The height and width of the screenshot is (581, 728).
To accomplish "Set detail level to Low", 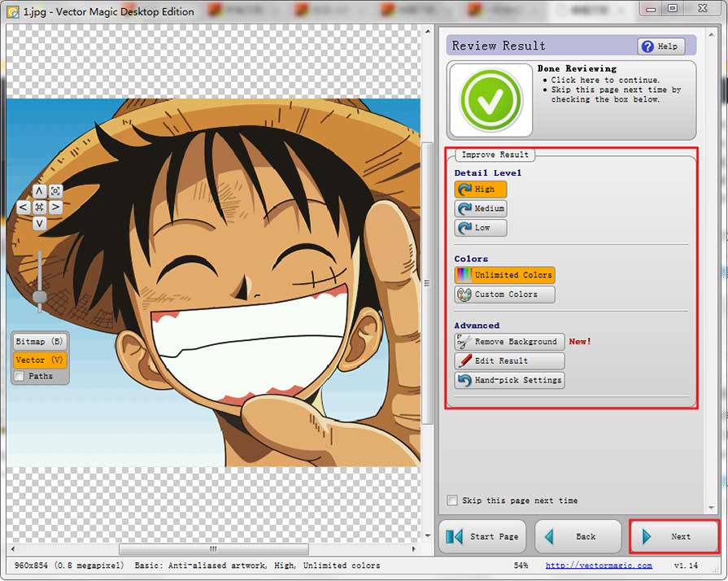I will pyautogui.click(x=481, y=228).
